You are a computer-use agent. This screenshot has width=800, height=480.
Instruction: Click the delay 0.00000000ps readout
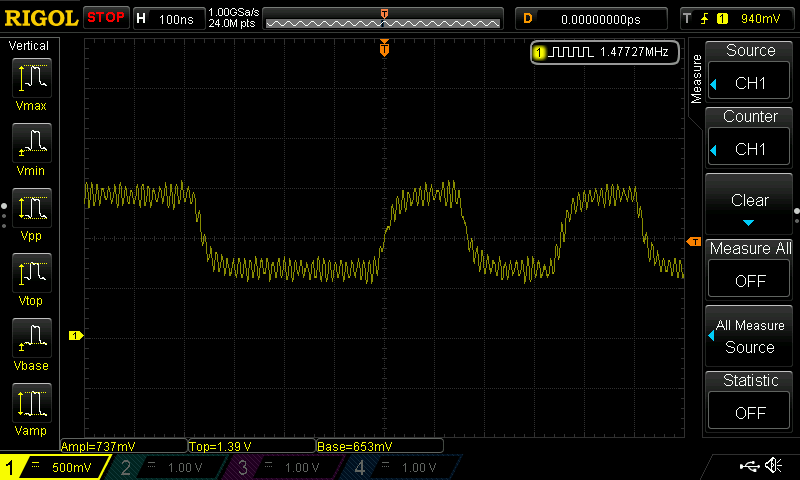[x=601, y=19]
